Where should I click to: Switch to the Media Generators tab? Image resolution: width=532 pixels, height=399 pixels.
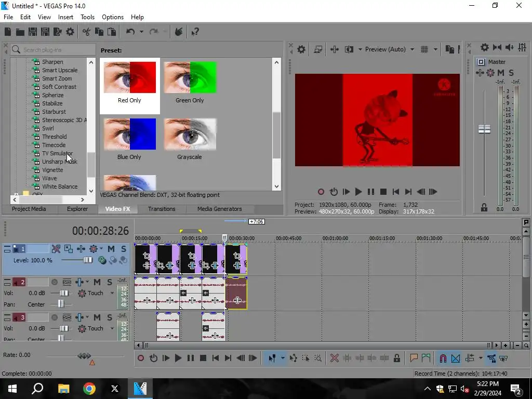click(x=220, y=209)
